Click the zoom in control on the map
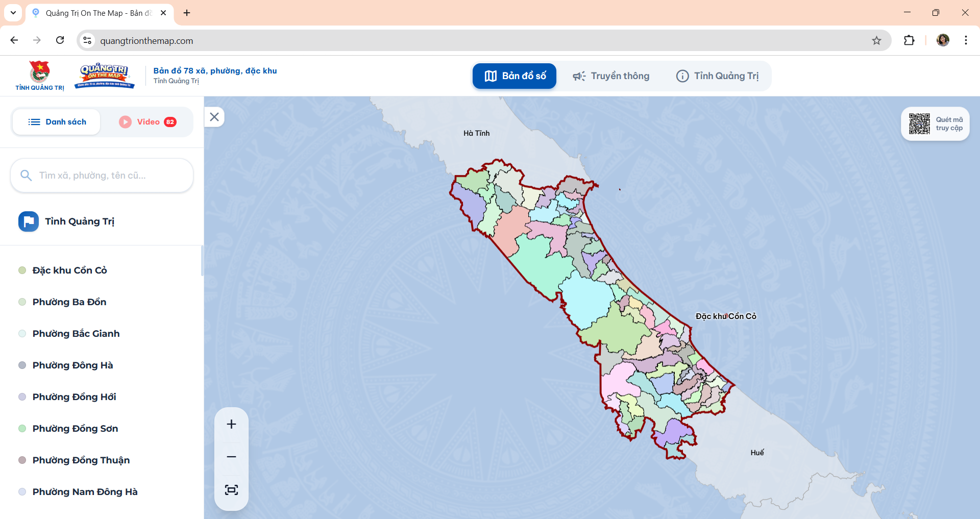Screen dimensions: 980x519 point(231,424)
